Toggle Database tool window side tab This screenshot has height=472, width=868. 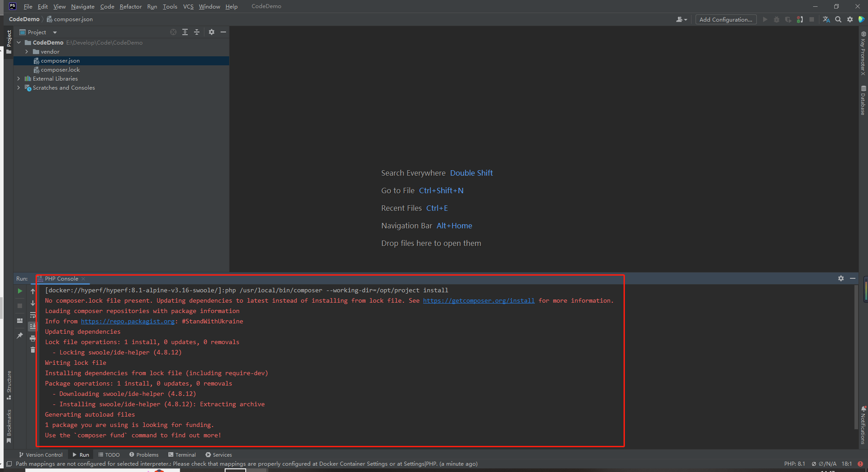click(863, 100)
